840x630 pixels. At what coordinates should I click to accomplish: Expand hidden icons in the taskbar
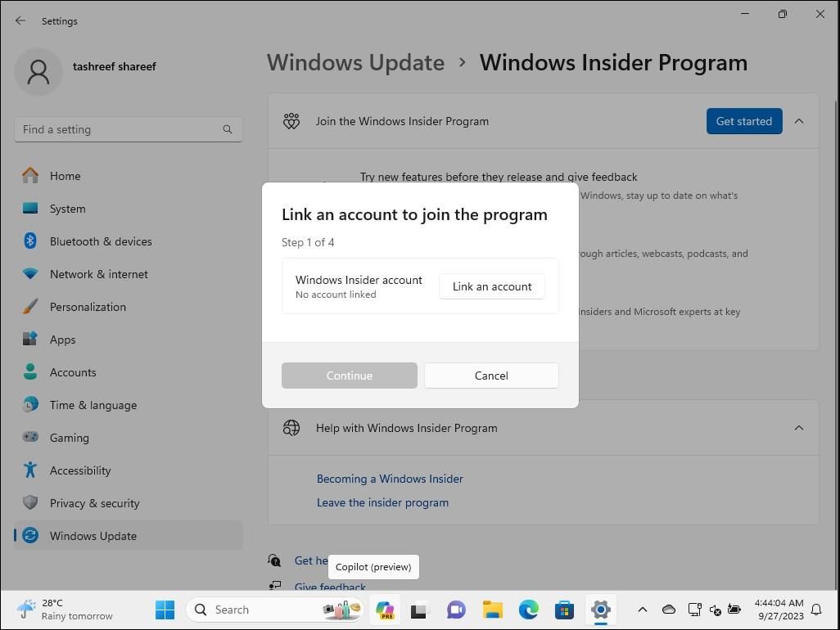[643, 610]
